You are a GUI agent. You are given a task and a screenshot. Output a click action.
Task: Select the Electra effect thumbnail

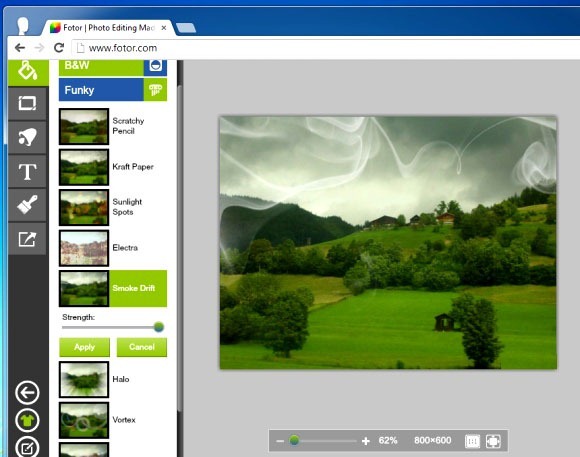point(84,248)
